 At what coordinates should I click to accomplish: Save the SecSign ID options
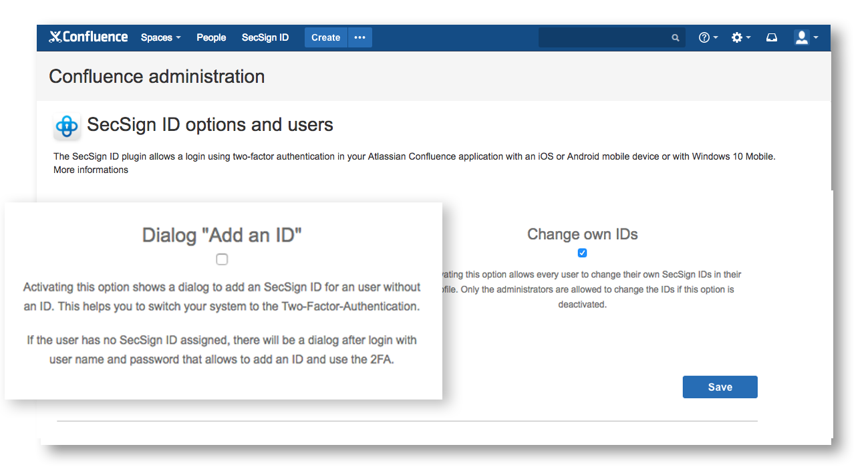(x=720, y=387)
